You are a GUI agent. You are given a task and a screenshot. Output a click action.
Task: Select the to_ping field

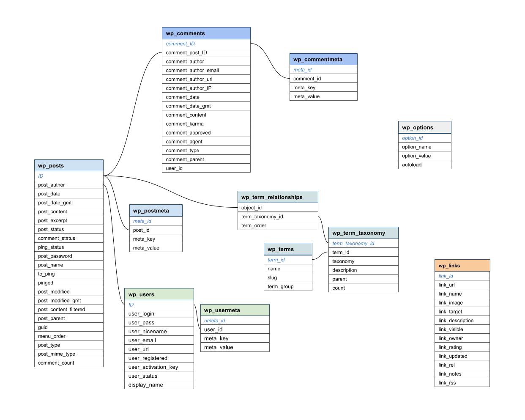click(69, 274)
